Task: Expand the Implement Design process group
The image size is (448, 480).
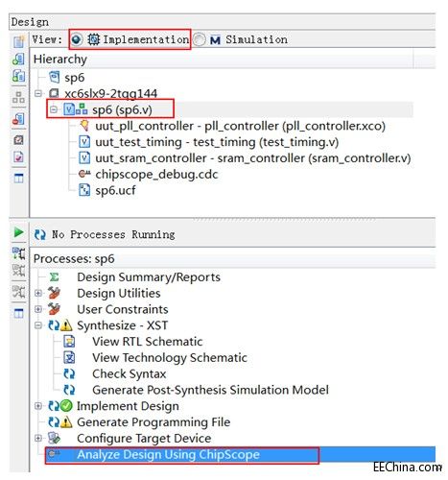Action: pyautogui.click(x=38, y=406)
